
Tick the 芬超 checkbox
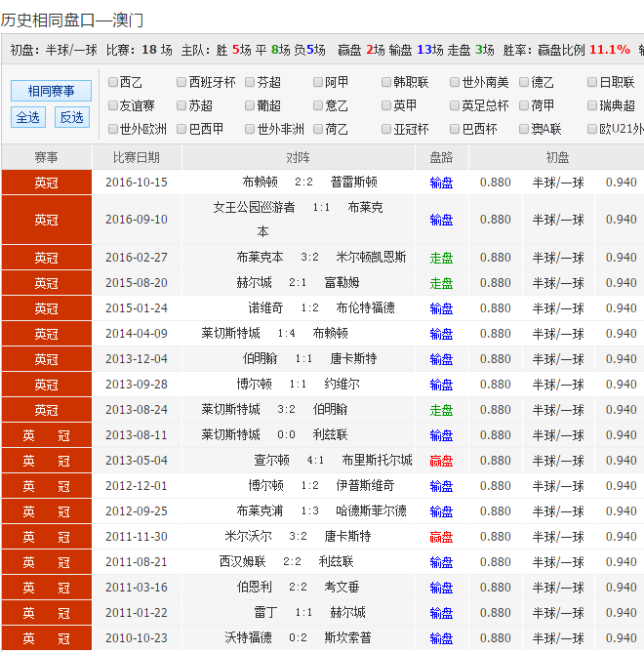coord(251,83)
